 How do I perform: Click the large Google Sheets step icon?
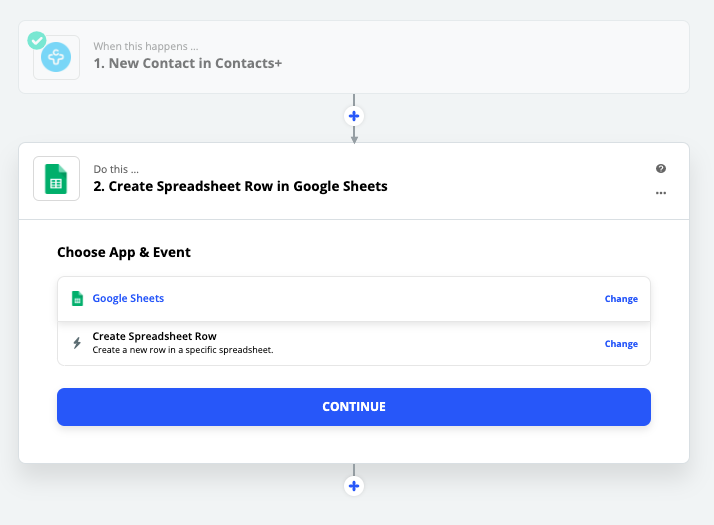point(56,178)
